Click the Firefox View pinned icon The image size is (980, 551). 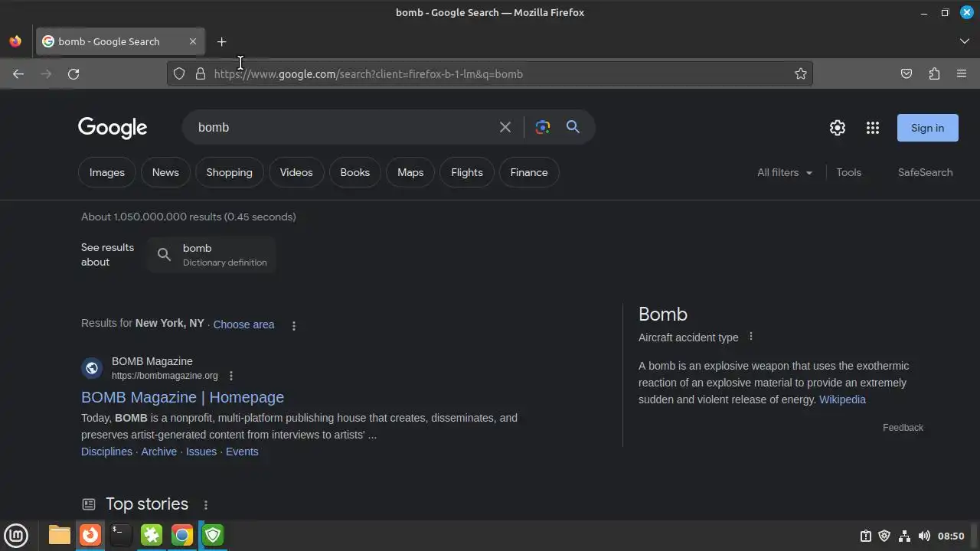point(15,41)
